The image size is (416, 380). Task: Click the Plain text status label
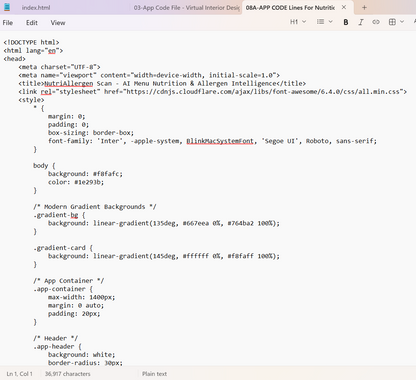click(x=154, y=374)
